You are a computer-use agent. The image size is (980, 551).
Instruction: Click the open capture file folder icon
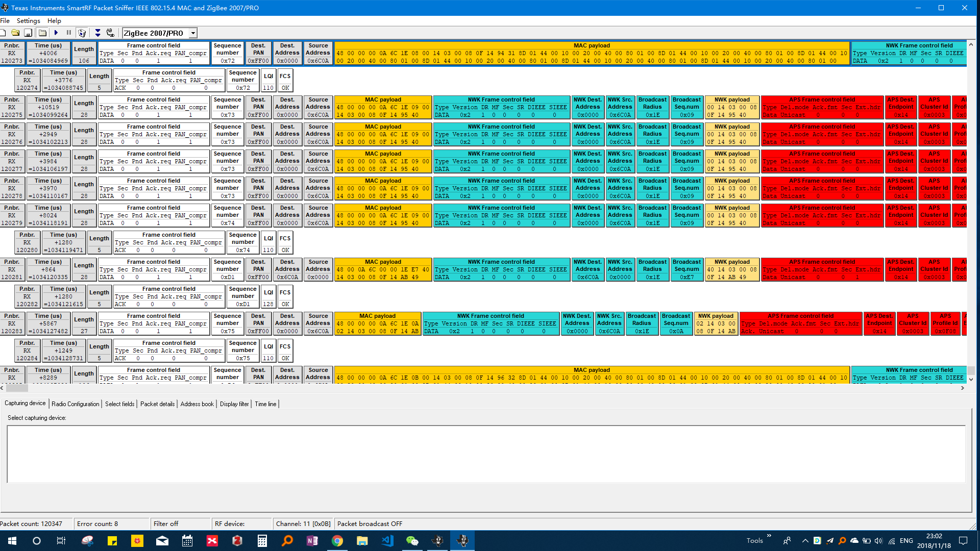(x=15, y=33)
